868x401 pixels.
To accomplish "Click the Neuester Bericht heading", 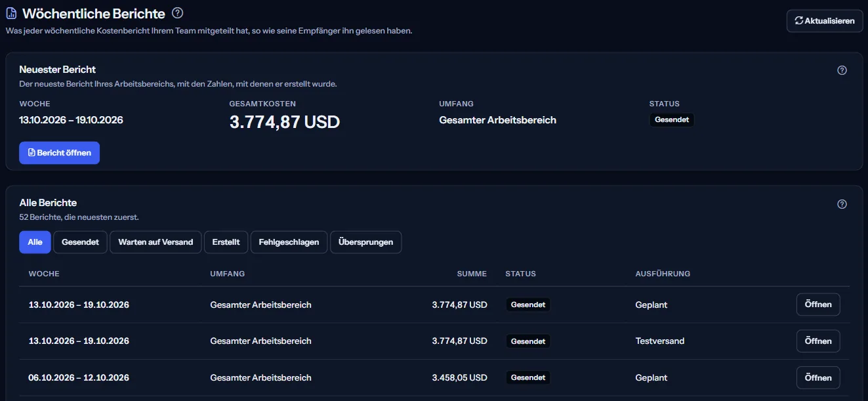I will coord(58,69).
